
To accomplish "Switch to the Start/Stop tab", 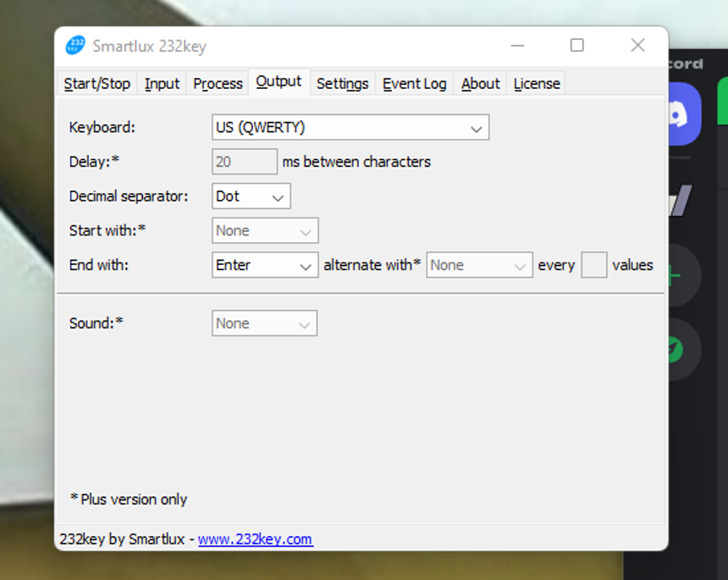I will coord(97,84).
